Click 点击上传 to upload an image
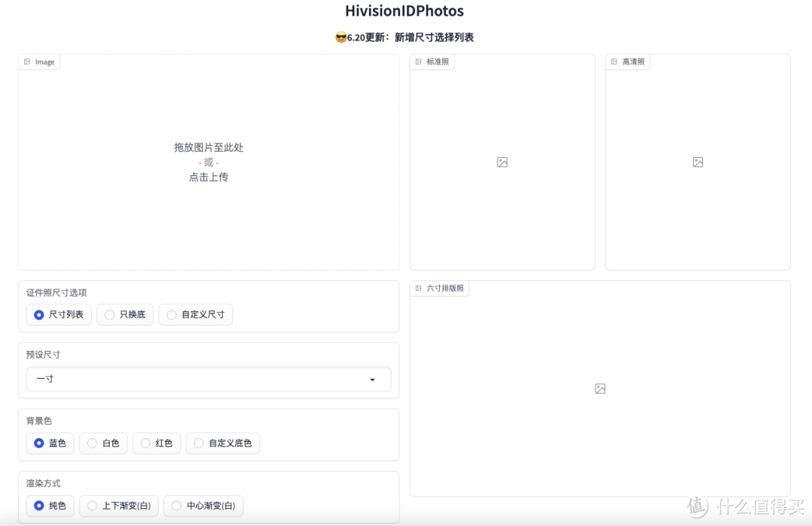Viewport: 812px width, 526px height. pos(209,177)
